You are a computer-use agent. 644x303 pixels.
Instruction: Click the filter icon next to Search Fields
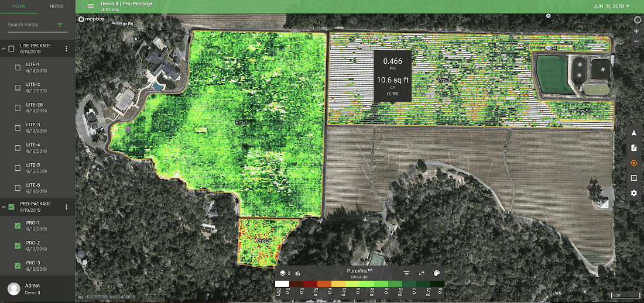pyautogui.click(x=60, y=25)
